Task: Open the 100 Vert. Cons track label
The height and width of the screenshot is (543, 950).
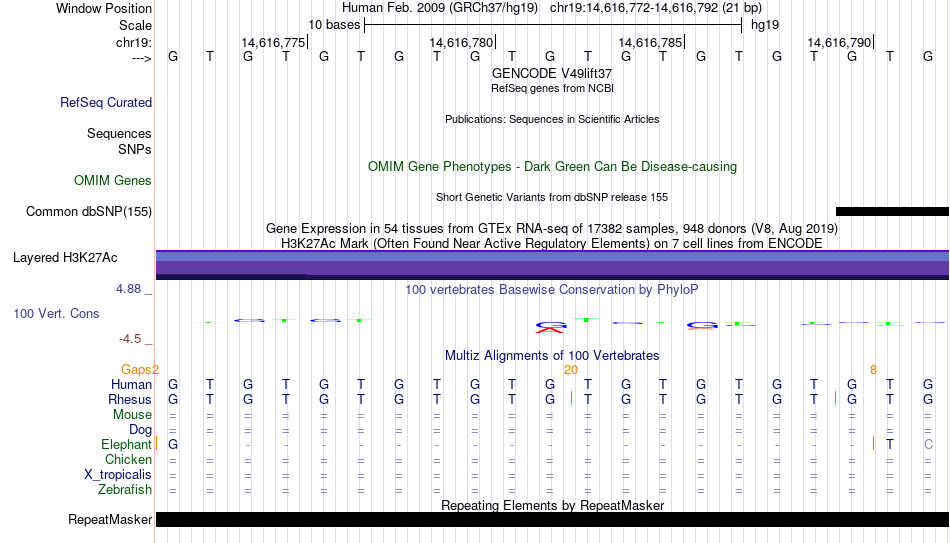Action: pyautogui.click(x=56, y=313)
